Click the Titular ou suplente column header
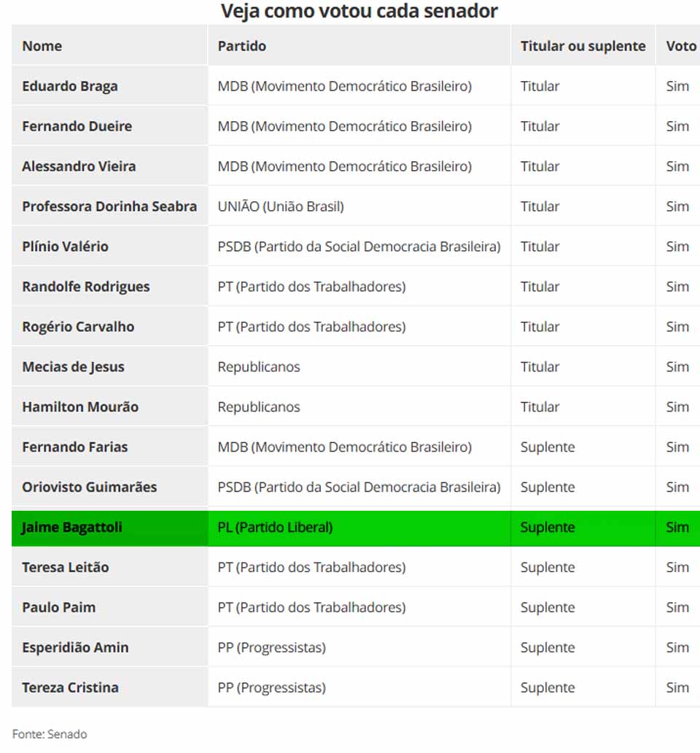The width and height of the screenshot is (700, 753). click(x=583, y=46)
